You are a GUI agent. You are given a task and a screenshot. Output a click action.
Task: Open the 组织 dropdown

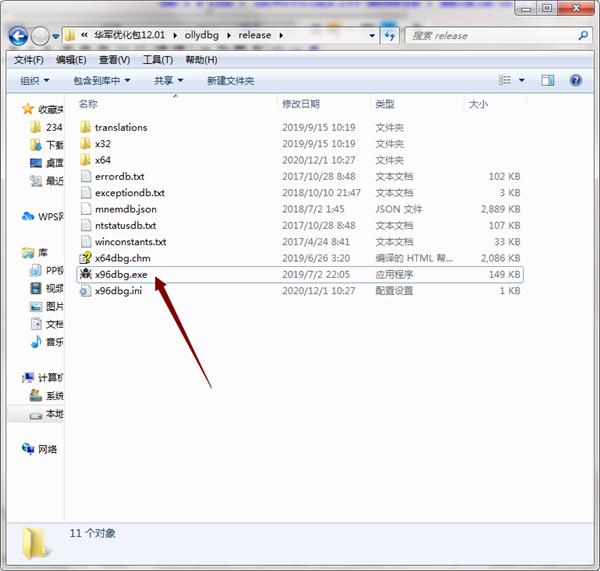[x=34, y=80]
